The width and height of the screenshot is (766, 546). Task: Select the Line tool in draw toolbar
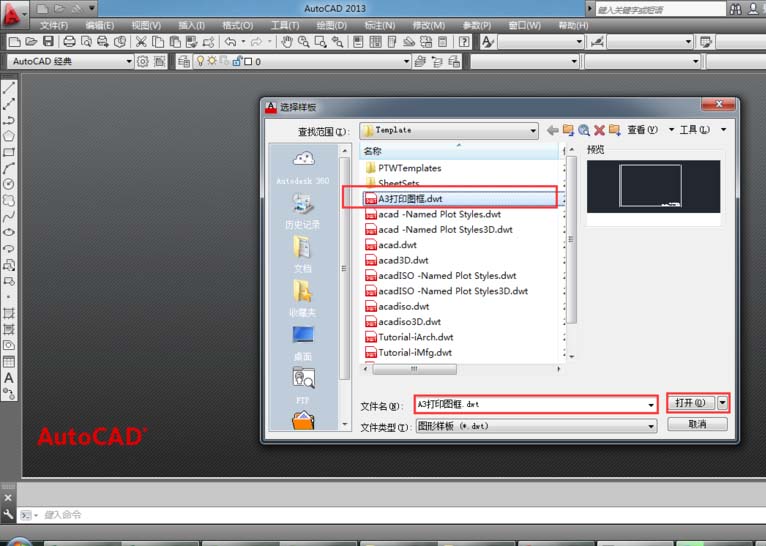pos(9,88)
